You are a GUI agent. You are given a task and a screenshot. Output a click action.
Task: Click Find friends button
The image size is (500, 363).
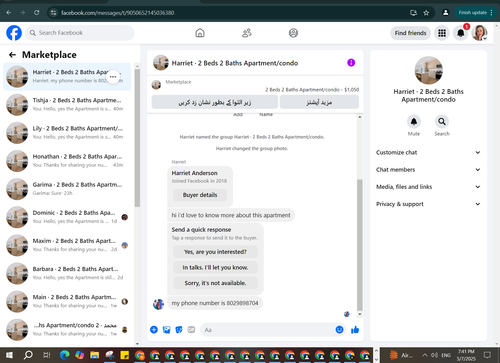pos(410,33)
